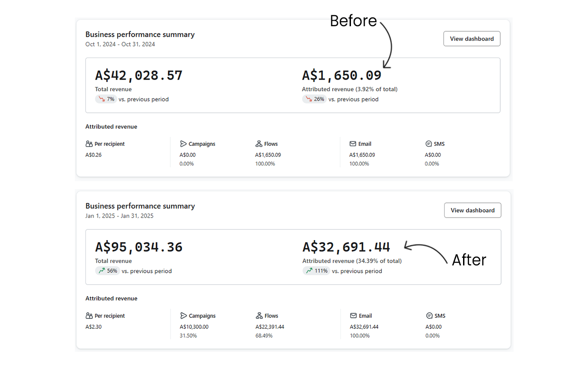Open View dashboard in the October 2024 summary
The height and width of the screenshot is (368, 588).
[x=471, y=39]
